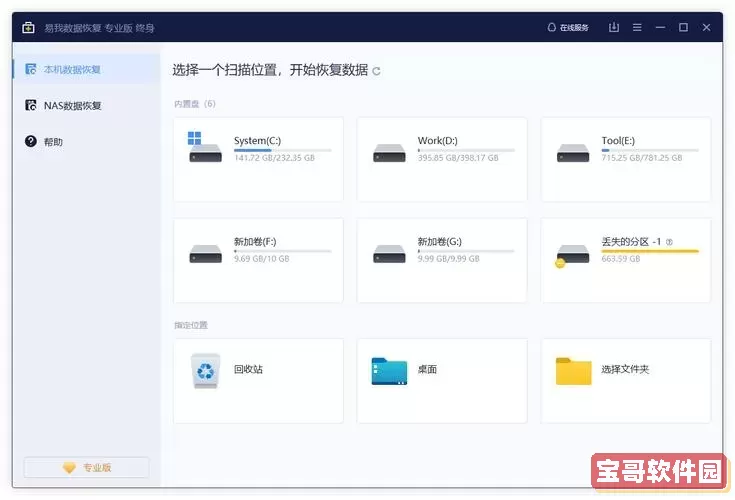735x500 pixels.
Task: Click System(C:) usage progress bar
Action: (283, 150)
